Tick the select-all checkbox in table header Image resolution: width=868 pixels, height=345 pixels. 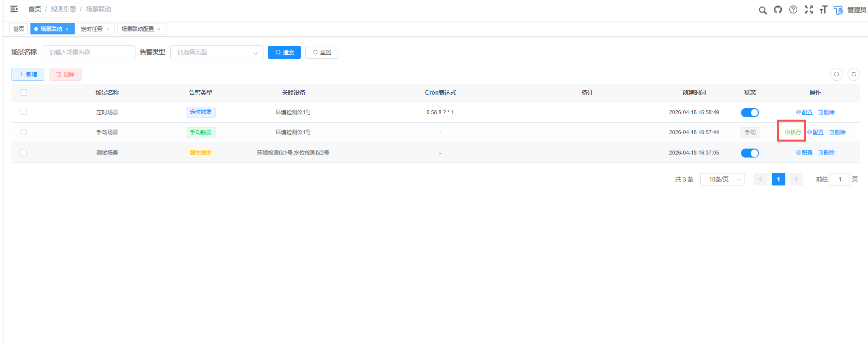(x=23, y=92)
